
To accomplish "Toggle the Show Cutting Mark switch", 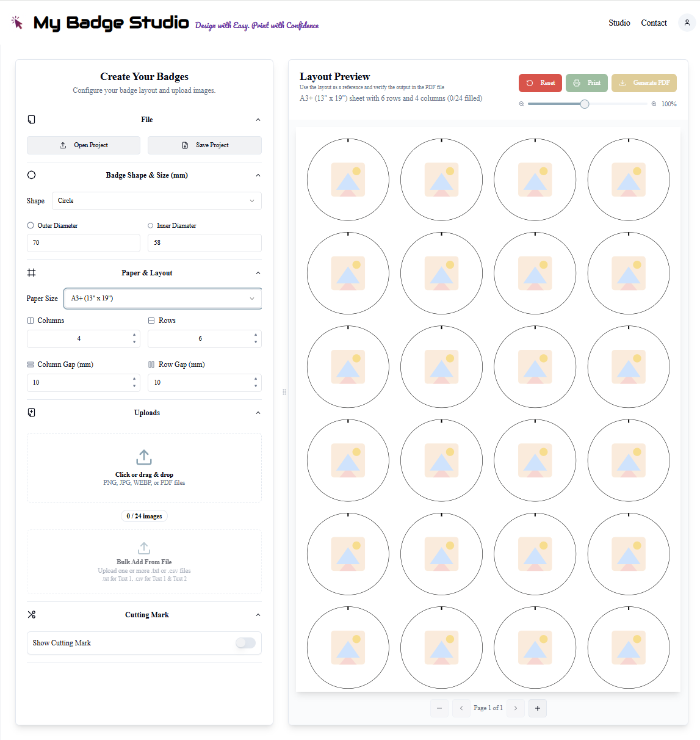I will click(245, 643).
